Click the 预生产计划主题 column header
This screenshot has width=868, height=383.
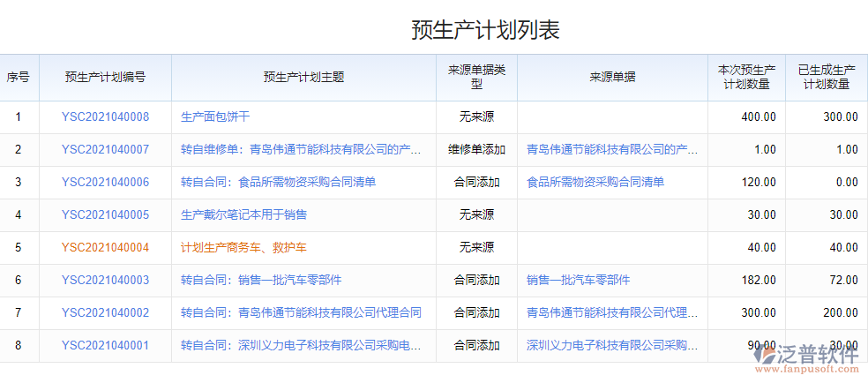303,77
